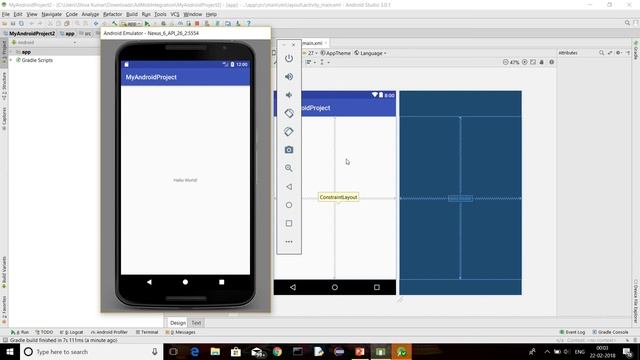Open Refactor menu
This screenshot has height=360, width=640.
tap(113, 14)
